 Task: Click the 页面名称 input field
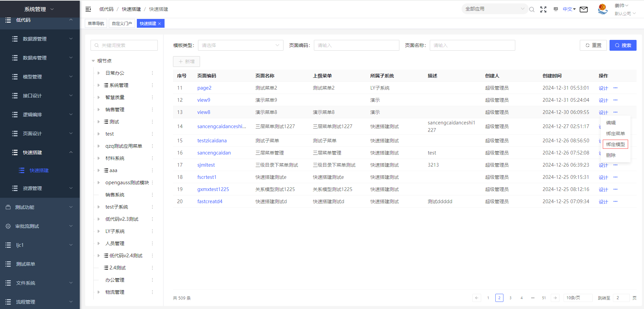472,45
